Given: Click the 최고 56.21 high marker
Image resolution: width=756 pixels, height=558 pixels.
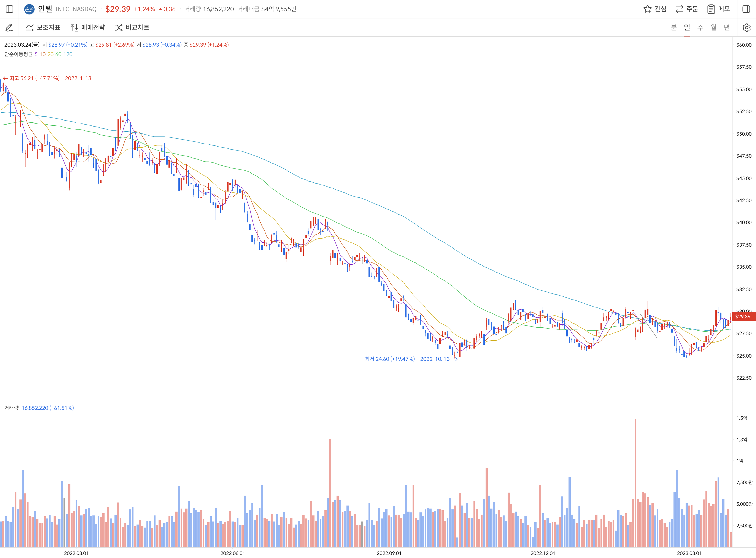Looking at the screenshot, I should pos(48,78).
